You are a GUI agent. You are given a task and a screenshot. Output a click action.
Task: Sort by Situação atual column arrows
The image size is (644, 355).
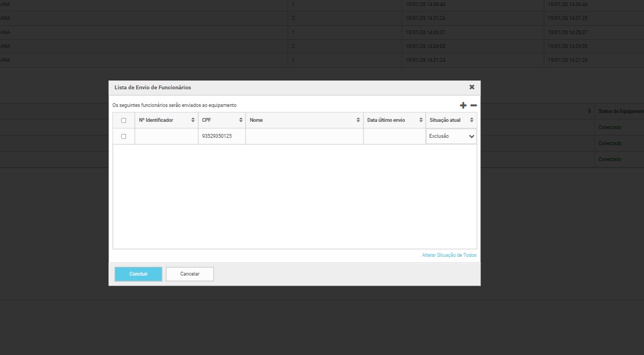click(472, 120)
